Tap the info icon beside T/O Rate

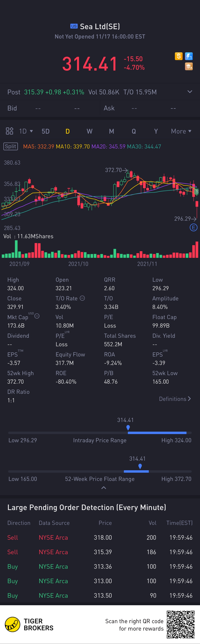click(x=82, y=298)
